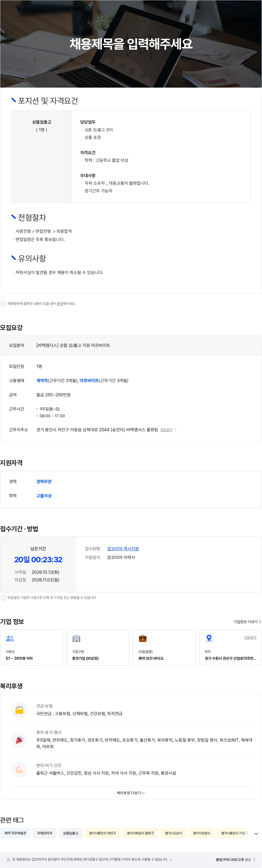The height and width of the screenshot is (868, 262).
Task: Click the location pin icon
Action: click(x=209, y=638)
